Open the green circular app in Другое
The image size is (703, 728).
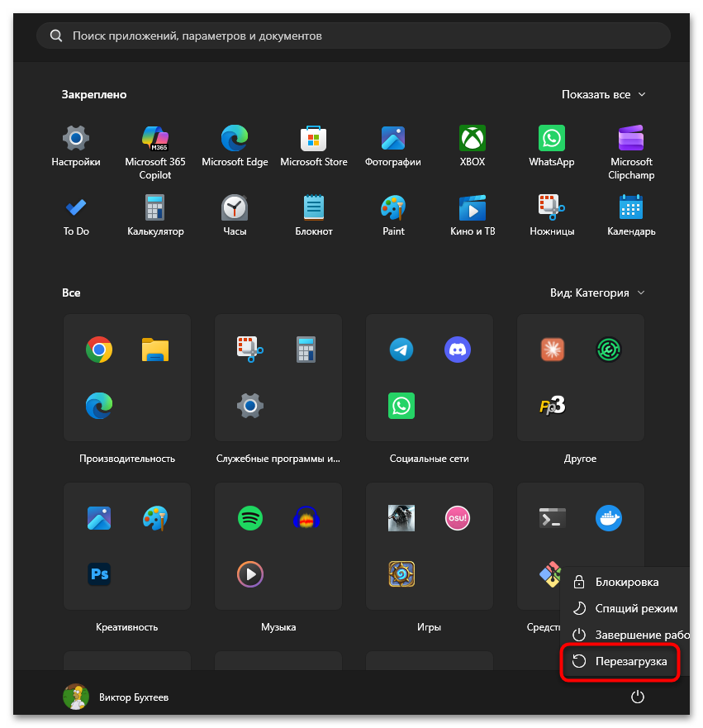(x=608, y=350)
